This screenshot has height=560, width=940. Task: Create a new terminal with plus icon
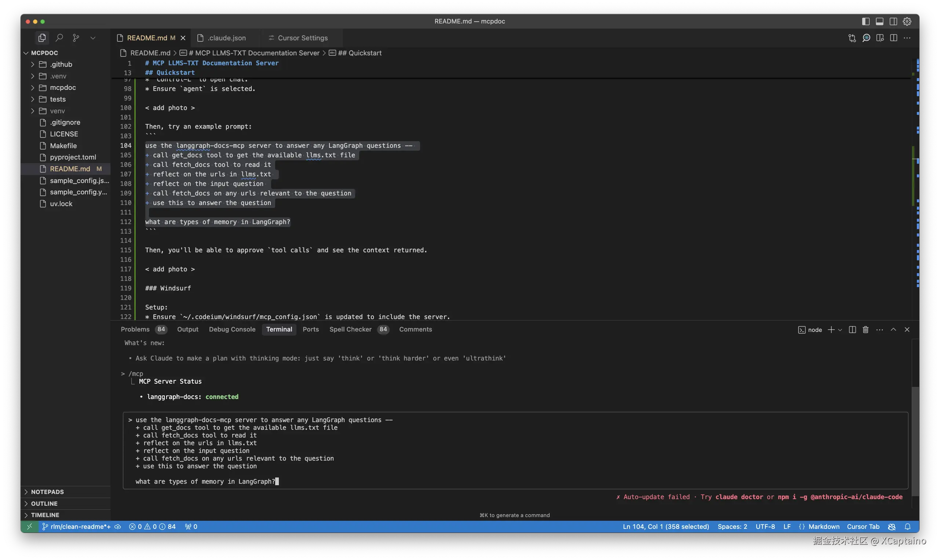831,330
